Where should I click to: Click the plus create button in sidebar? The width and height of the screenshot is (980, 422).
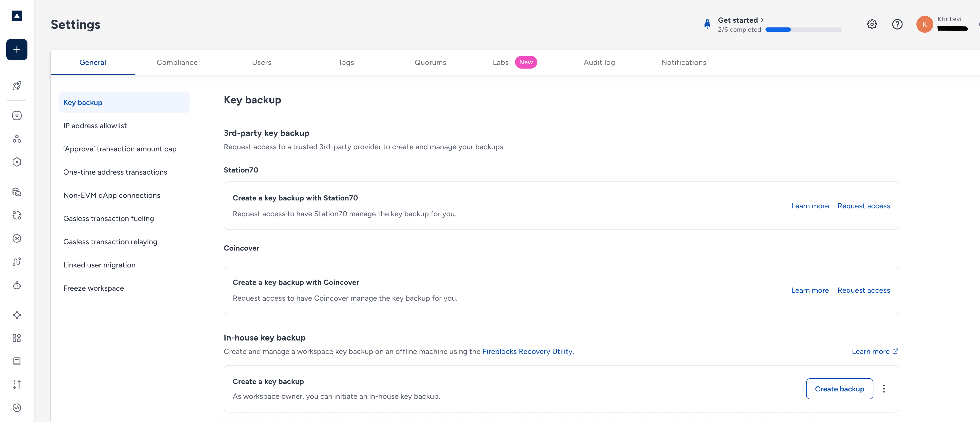pos(17,49)
